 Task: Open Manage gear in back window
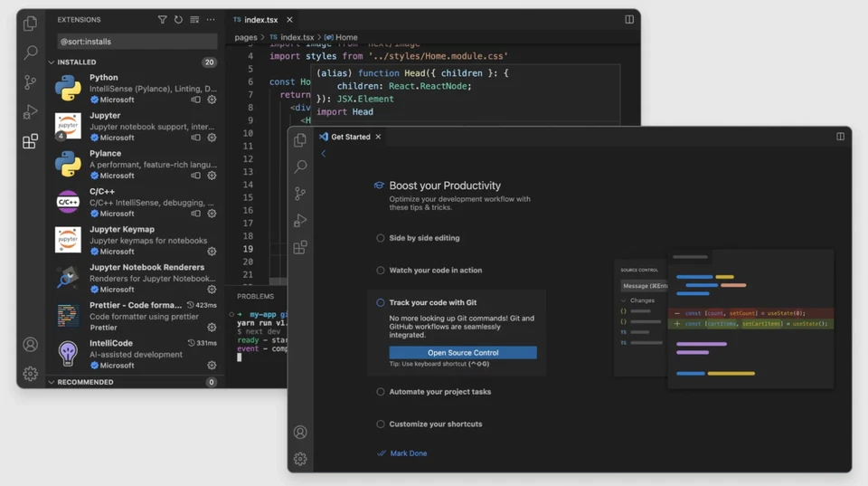pyautogui.click(x=31, y=374)
